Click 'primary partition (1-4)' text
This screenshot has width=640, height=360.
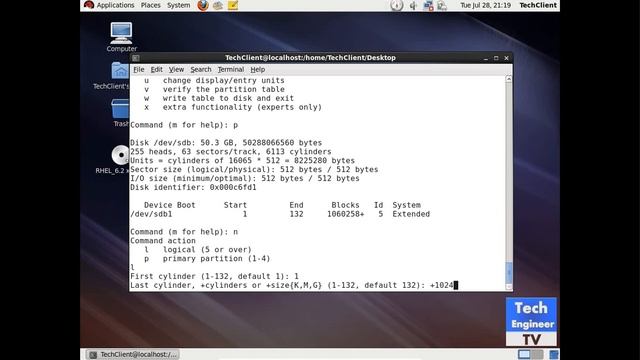(x=216, y=258)
